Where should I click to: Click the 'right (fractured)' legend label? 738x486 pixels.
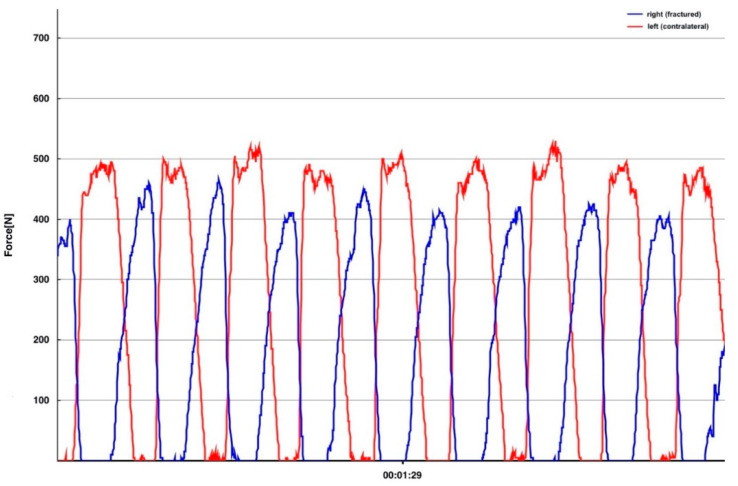(x=674, y=15)
